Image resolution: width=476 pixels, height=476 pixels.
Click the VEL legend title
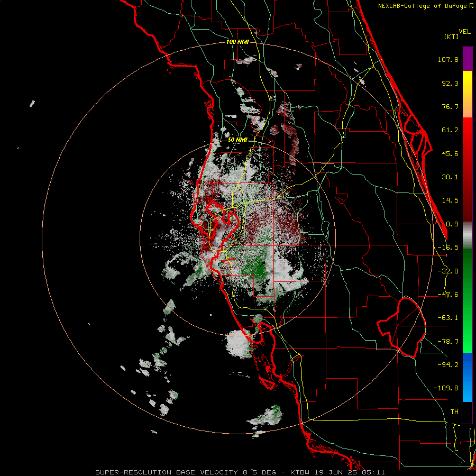tap(465, 32)
